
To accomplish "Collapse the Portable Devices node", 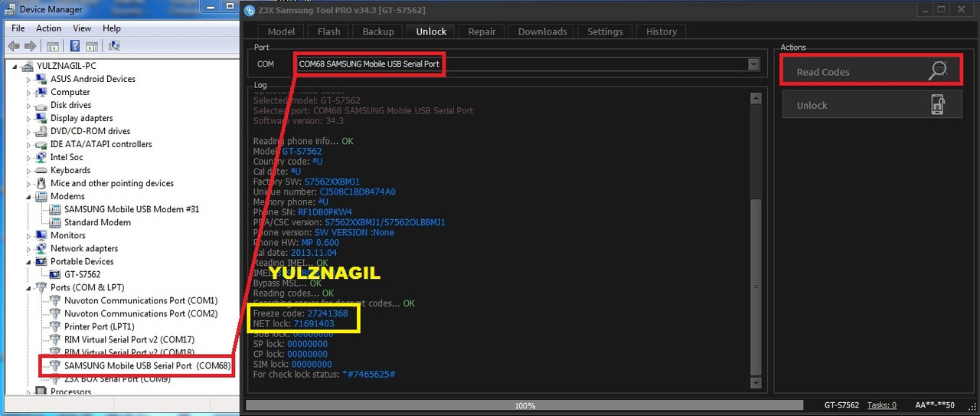I will click(29, 261).
